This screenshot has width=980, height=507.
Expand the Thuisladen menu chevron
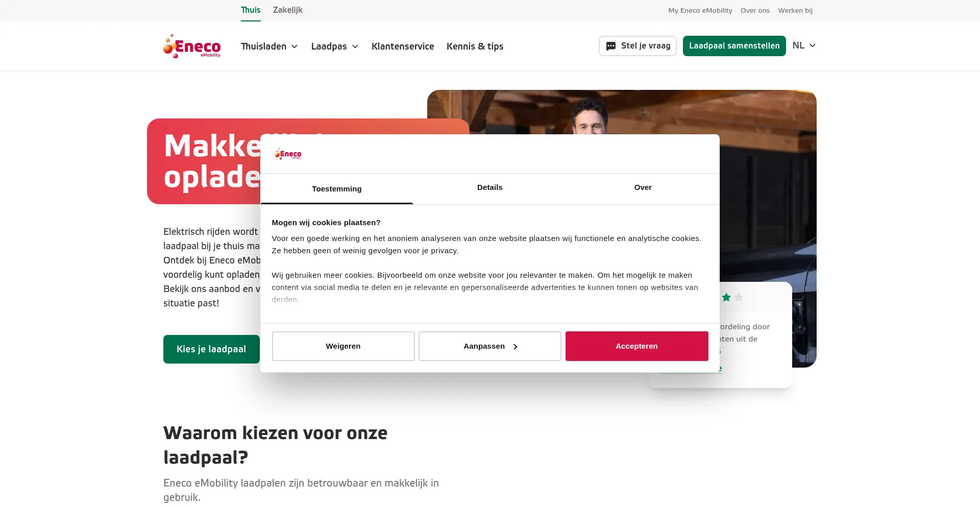[295, 46]
